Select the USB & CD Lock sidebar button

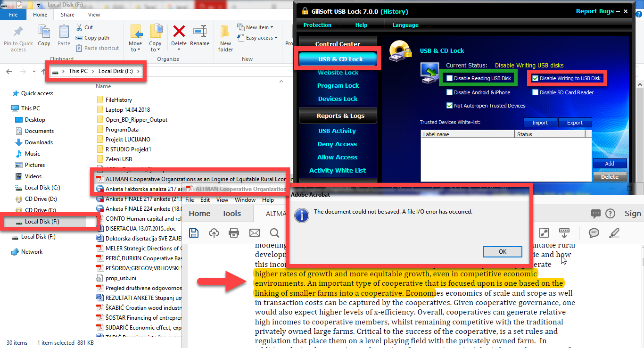click(338, 59)
